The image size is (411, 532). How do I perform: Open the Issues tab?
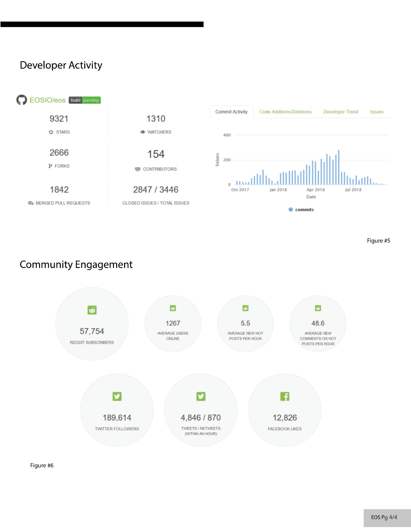tap(377, 112)
